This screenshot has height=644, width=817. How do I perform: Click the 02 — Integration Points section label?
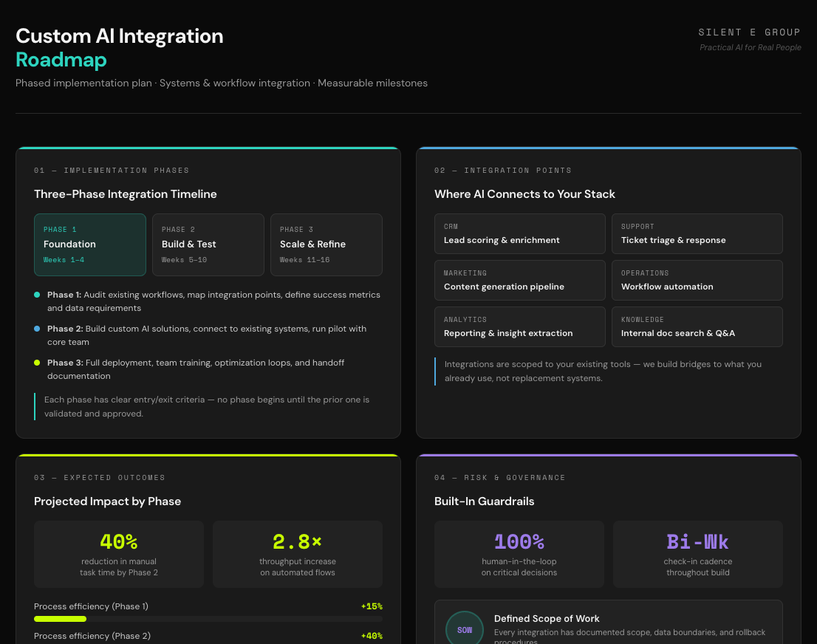click(503, 170)
